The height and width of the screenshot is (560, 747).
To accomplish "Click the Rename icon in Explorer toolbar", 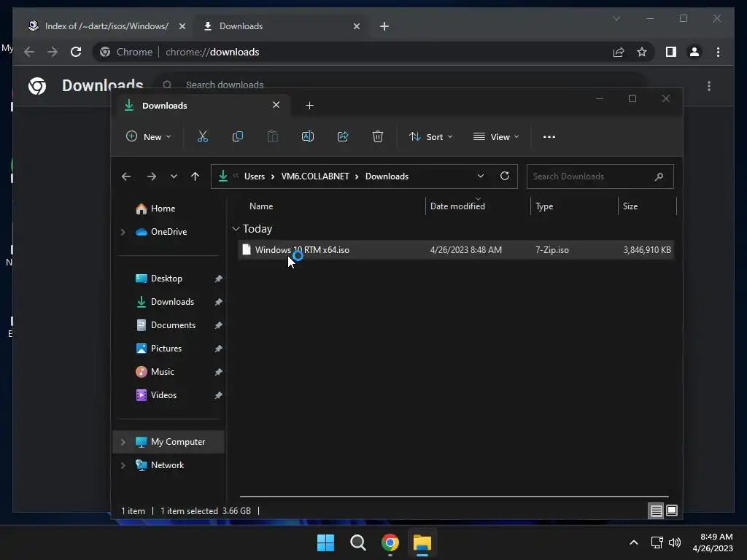I will 308,136.
